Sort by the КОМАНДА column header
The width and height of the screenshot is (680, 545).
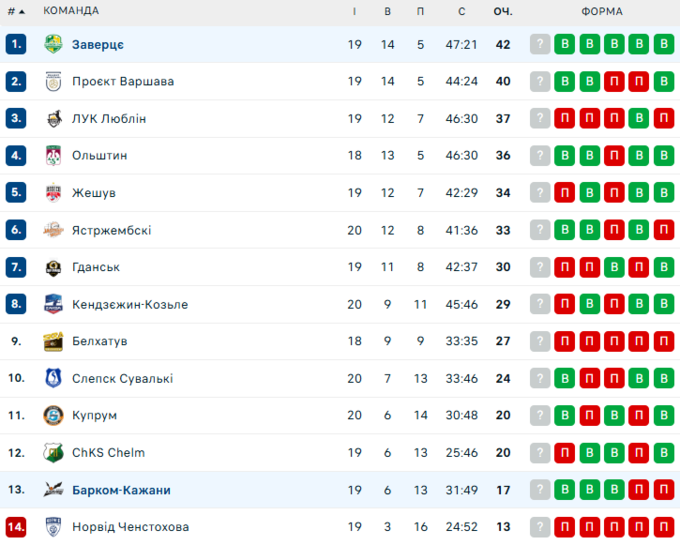tap(71, 11)
